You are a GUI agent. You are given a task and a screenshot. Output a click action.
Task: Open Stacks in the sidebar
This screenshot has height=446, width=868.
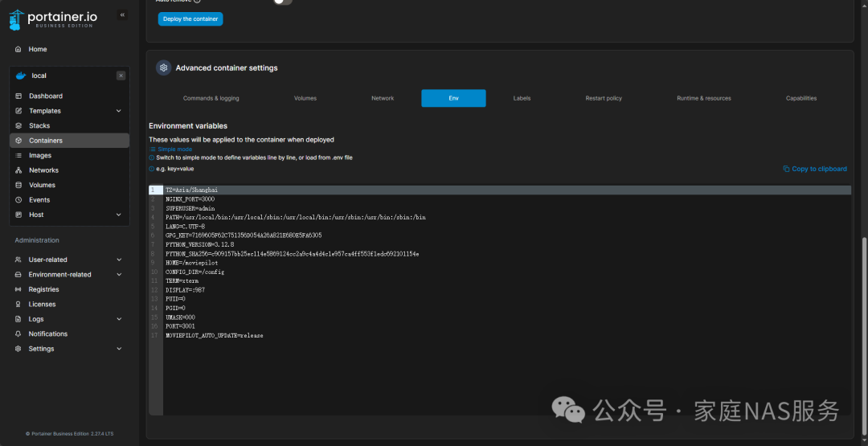click(39, 125)
